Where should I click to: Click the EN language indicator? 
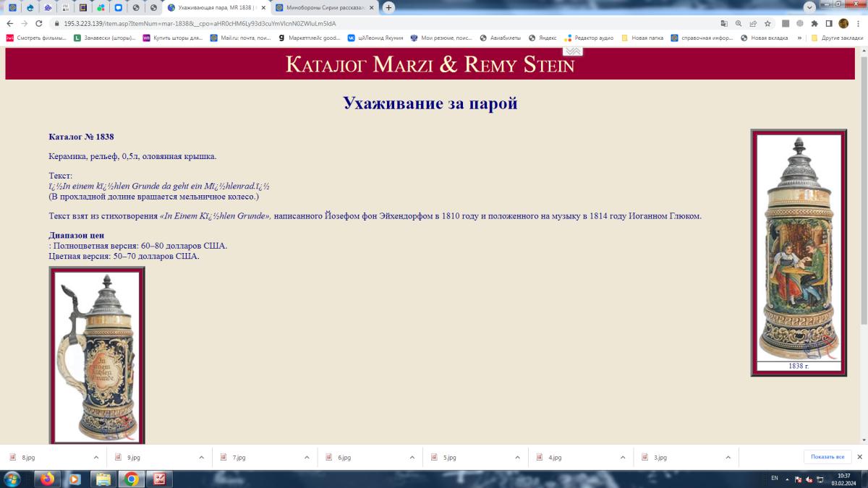point(775,479)
